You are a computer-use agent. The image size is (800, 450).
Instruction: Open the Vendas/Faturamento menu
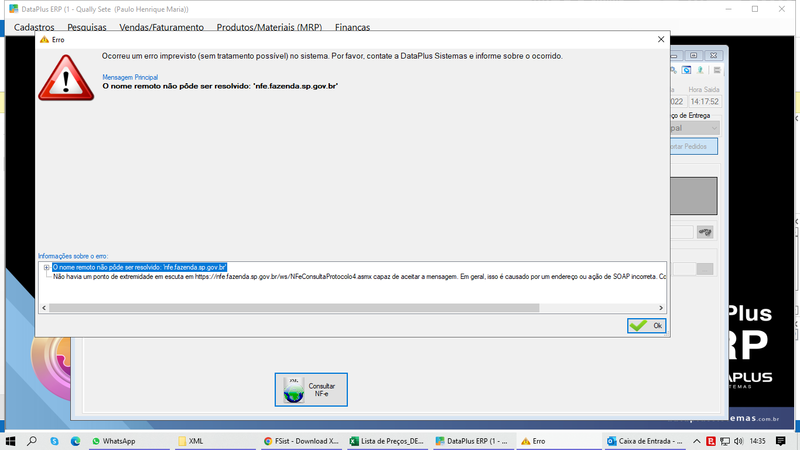tap(161, 28)
